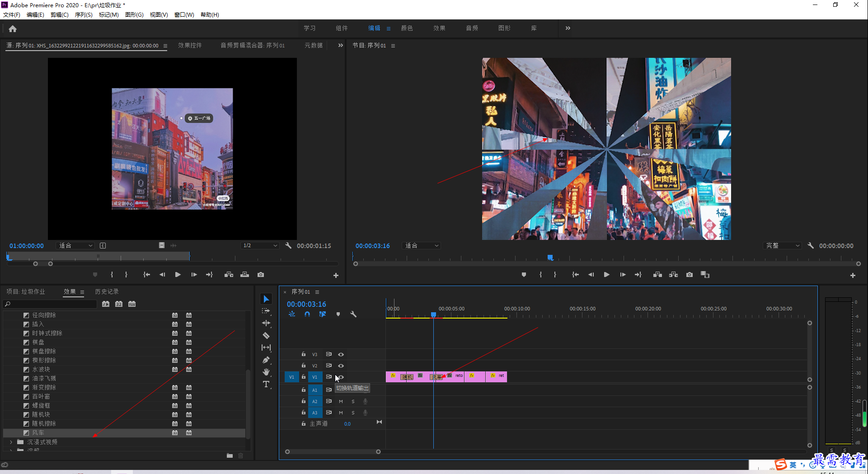
Task: Toggle lock on track V2
Action: point(304,365)
